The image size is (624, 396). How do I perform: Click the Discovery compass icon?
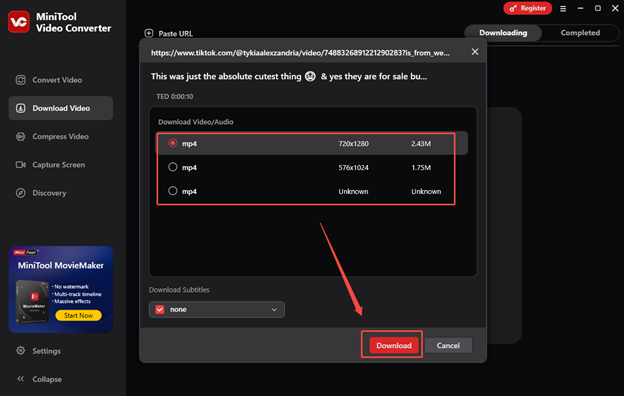click(x=21, y=193)
